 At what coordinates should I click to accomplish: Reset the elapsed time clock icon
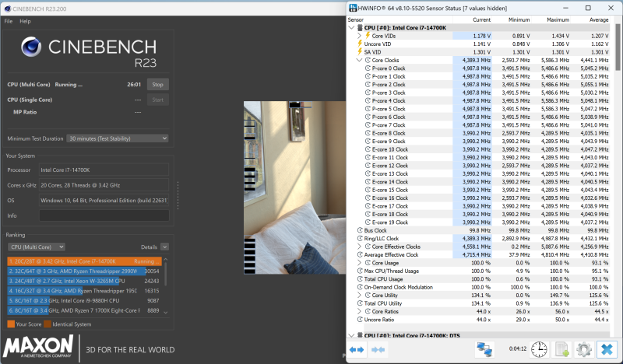point(539,350)
